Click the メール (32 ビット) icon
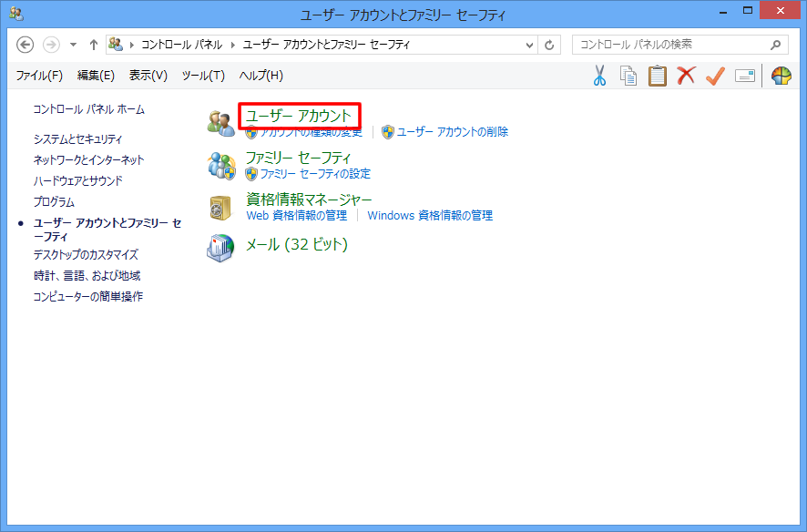Screen dimensions: 807x532 point(220,248)
